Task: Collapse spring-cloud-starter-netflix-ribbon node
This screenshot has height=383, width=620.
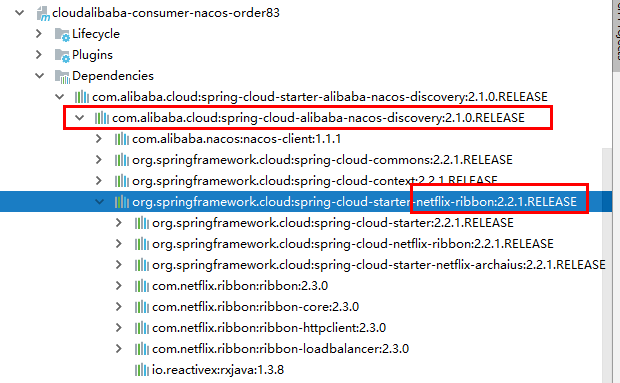Action: tap(100, 202)
